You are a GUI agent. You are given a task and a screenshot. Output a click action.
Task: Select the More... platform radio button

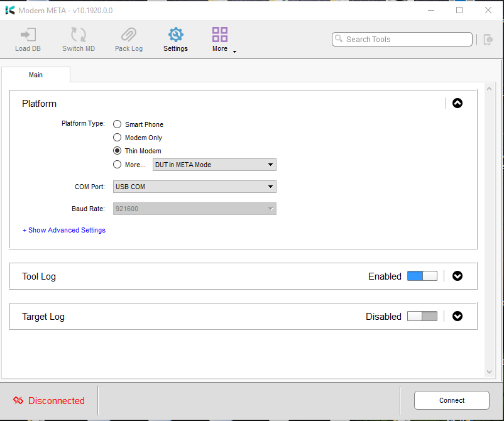pos(118,165)
